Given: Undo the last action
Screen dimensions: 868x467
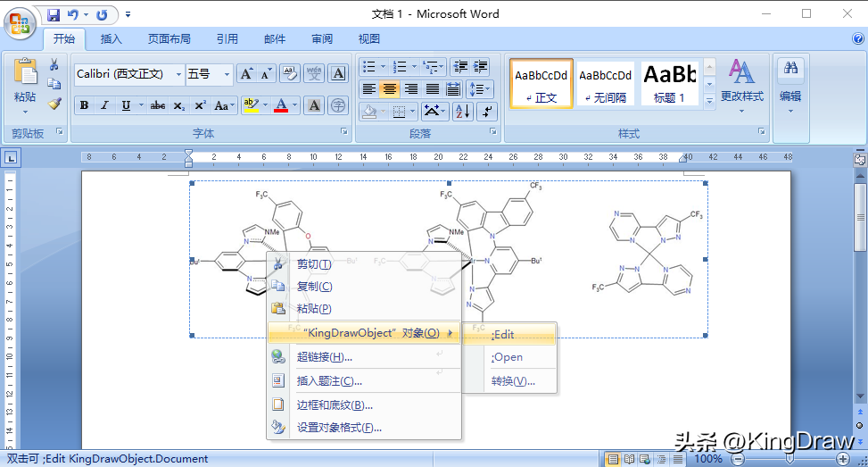Looking at the screenshot, I should (x=73, y=15).
